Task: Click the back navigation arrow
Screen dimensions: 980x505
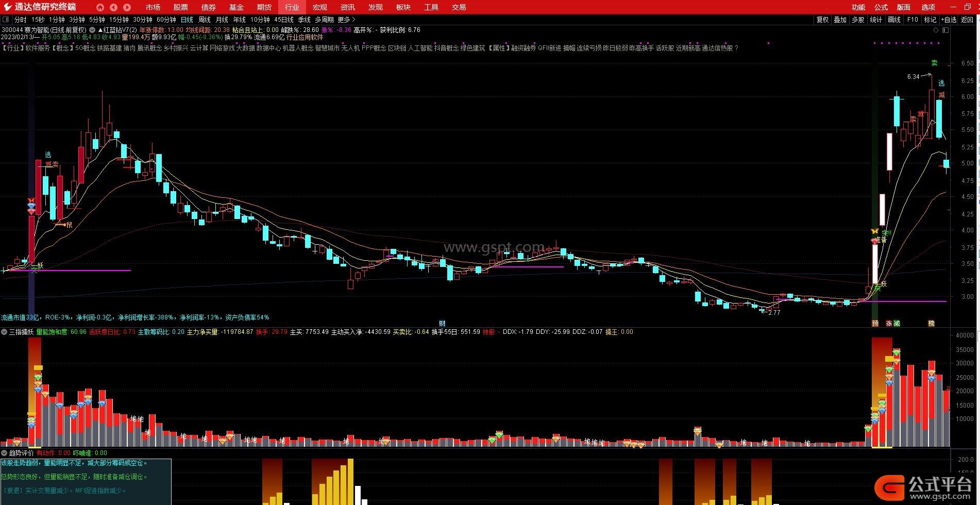Action: pyautogui.click(x=113, y=7)
